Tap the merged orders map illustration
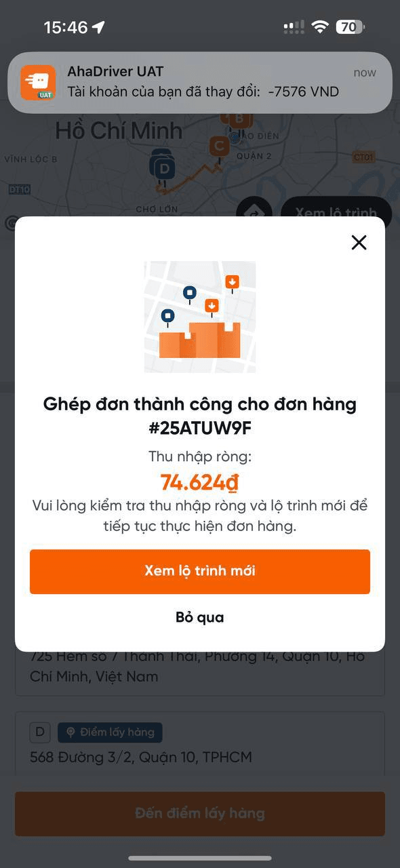 (200, 317)
